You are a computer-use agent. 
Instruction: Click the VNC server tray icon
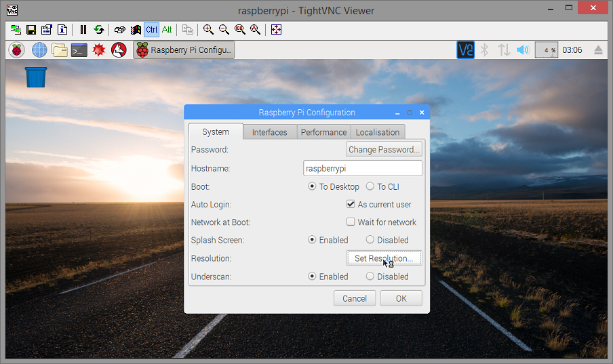(x=466, y=50)
